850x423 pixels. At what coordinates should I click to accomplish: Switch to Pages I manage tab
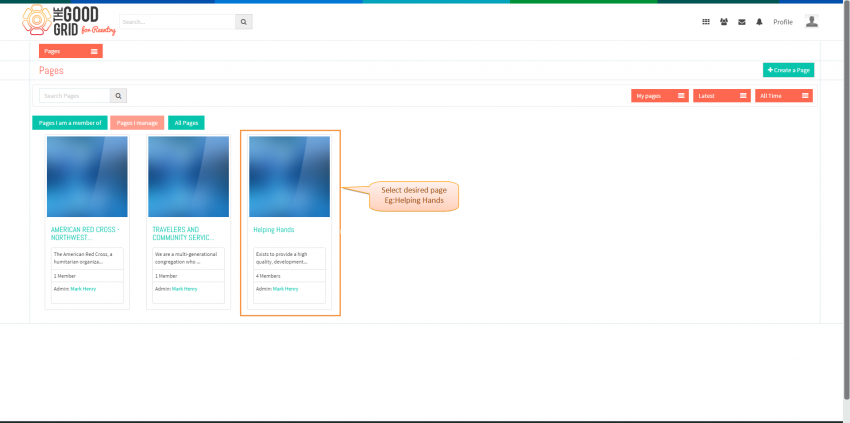point(137,123)
